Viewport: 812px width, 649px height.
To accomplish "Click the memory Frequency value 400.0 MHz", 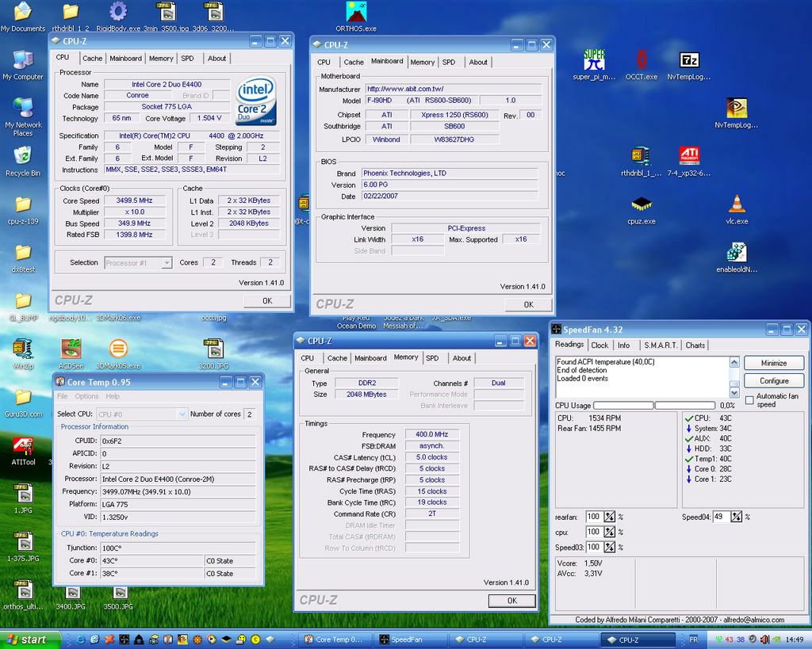I will [x=432, y=434].
